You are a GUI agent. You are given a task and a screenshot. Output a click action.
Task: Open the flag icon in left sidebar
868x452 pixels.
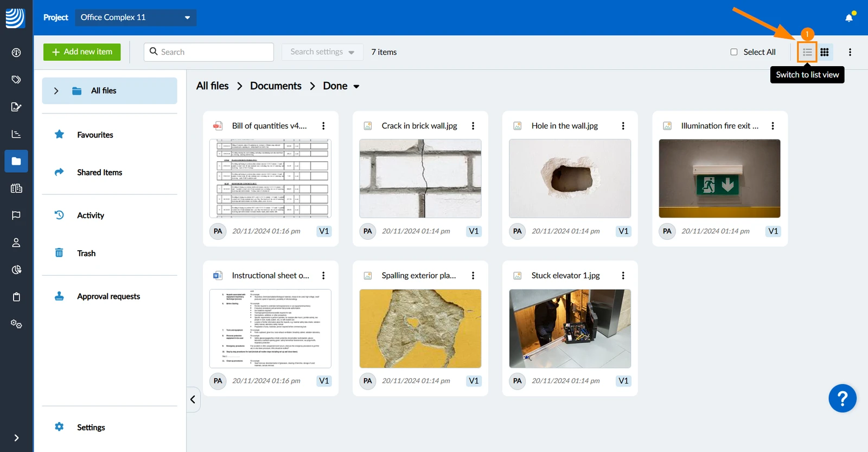[16, 215]
